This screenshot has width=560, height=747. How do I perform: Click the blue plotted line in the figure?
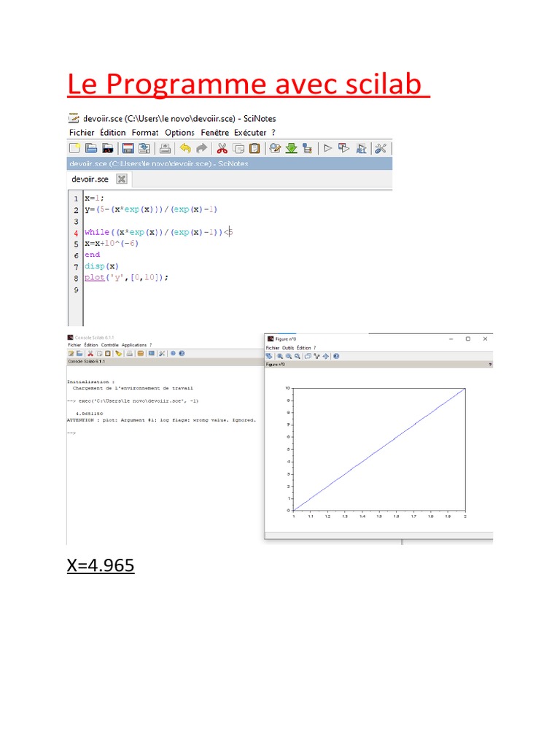click(379, 449)
